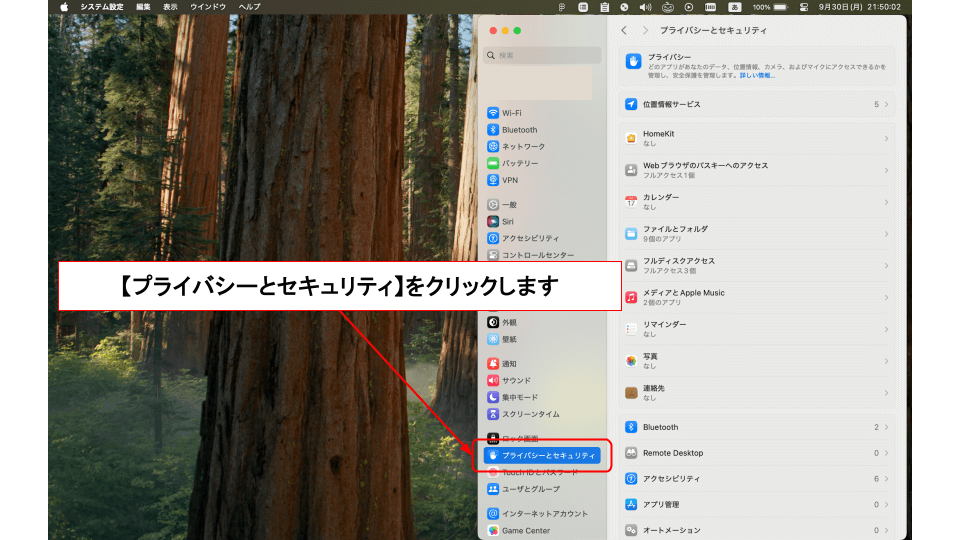
Task: Select スクリーンタイム in the sidebar
Action: [529, 414]
